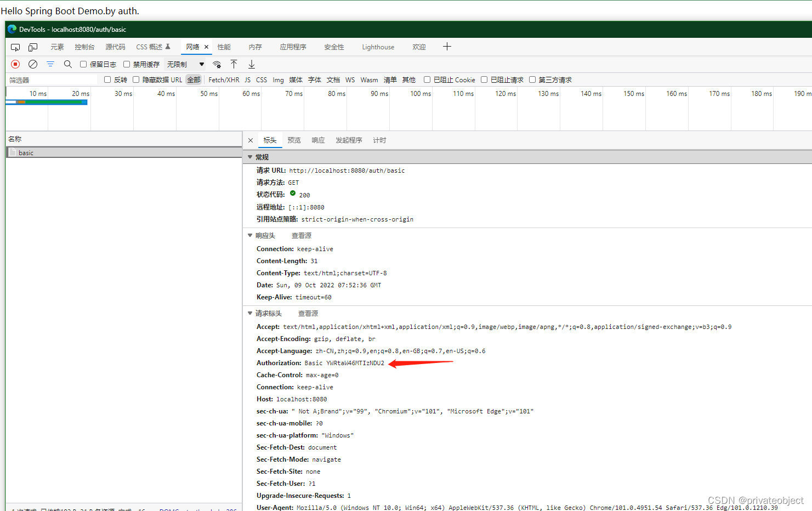
Task: Enable blocked requests checkbox
Action: [484, 80]
